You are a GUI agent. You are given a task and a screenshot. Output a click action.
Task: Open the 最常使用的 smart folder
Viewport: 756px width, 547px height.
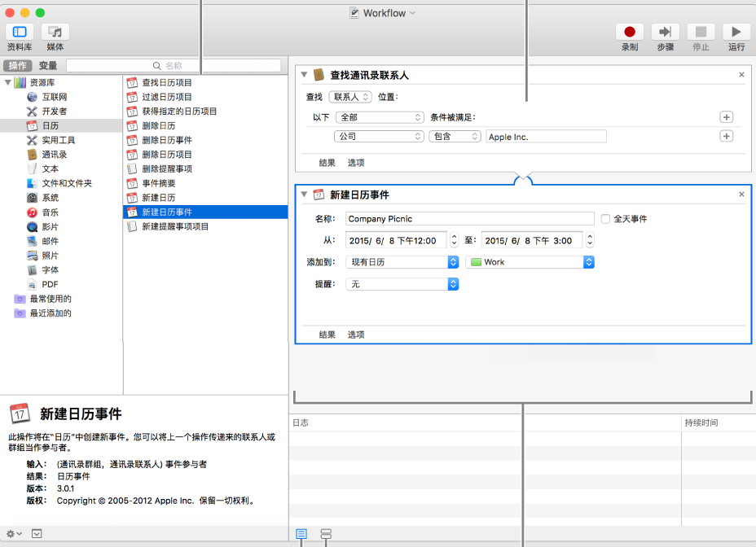pos(51,299)
